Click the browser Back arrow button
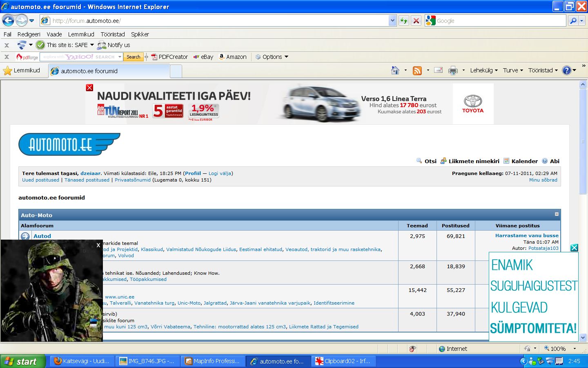This screenshot has width=588, height=368. (x=8, y=20)
